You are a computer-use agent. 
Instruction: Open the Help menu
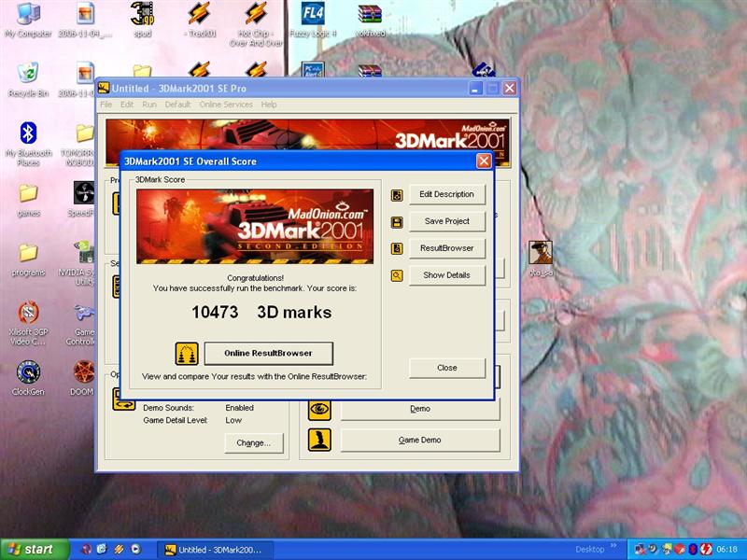(x=269, y=105)
